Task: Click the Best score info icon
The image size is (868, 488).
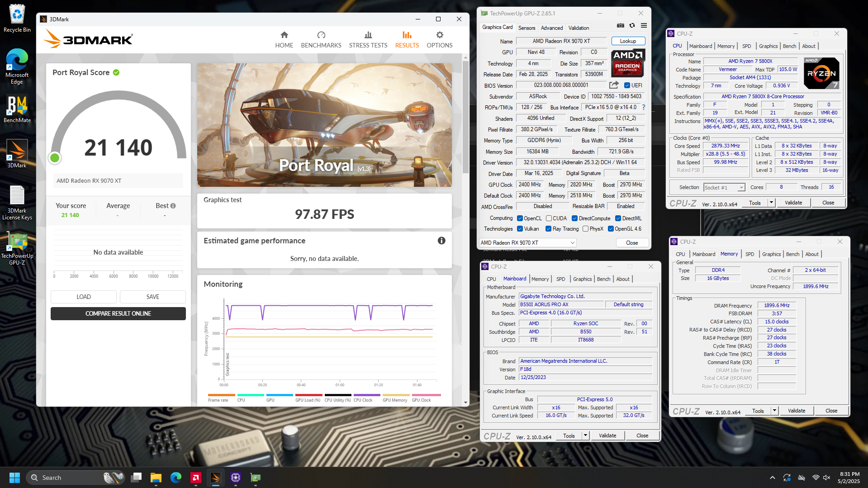Action: [173, 206]
